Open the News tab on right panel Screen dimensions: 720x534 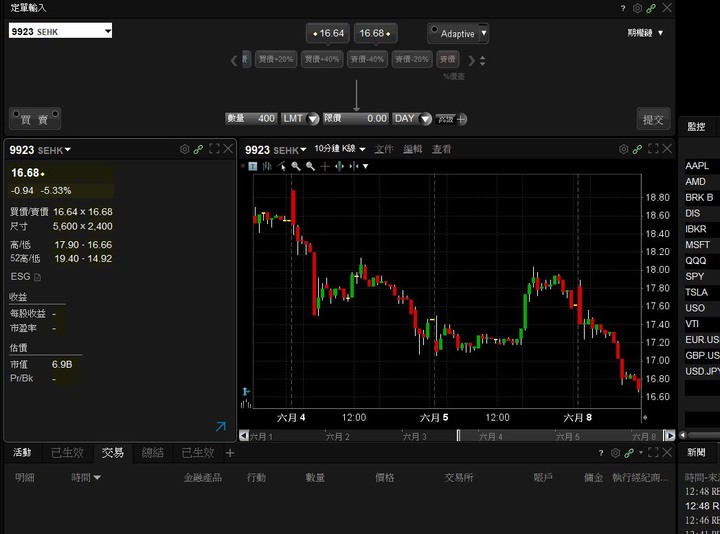pyautogui.click(x=696, y=453)
